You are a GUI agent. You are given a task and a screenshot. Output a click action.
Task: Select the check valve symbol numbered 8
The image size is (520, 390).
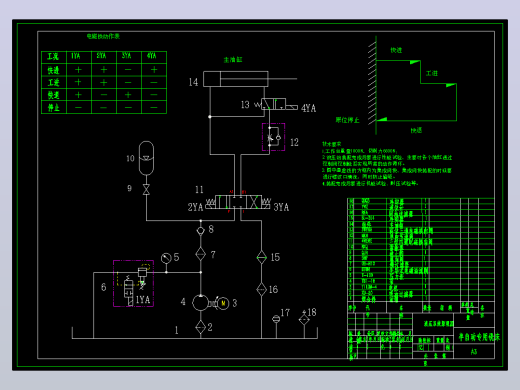(200, 230)
